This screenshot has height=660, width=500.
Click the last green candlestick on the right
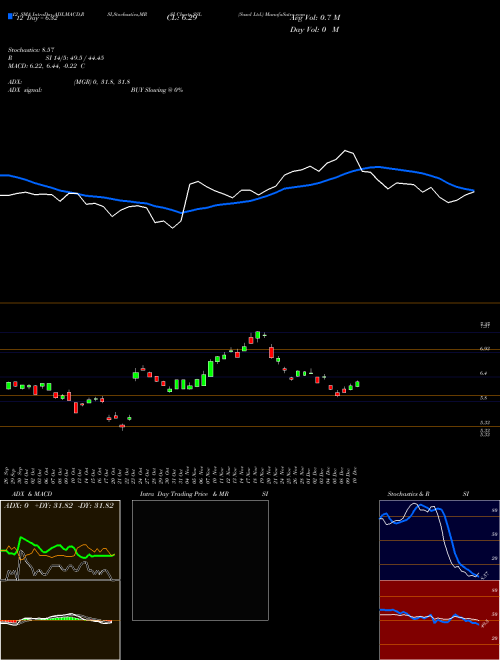[357, 384]
